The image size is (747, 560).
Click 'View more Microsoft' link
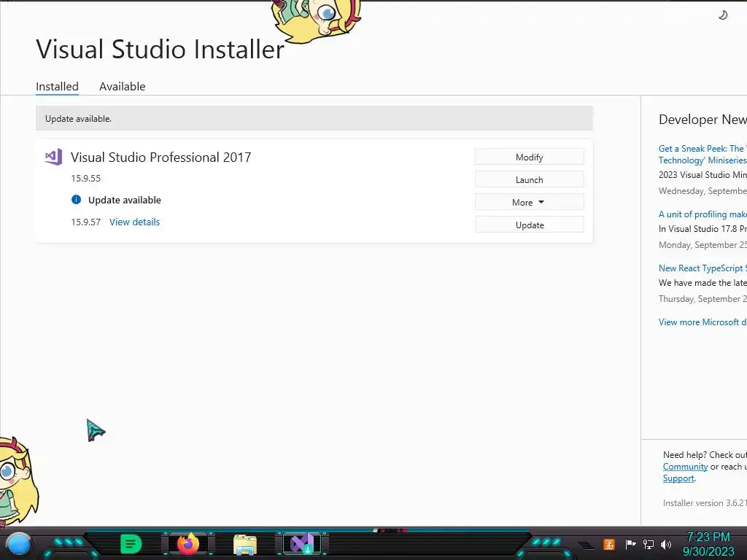tap(703, 322)
